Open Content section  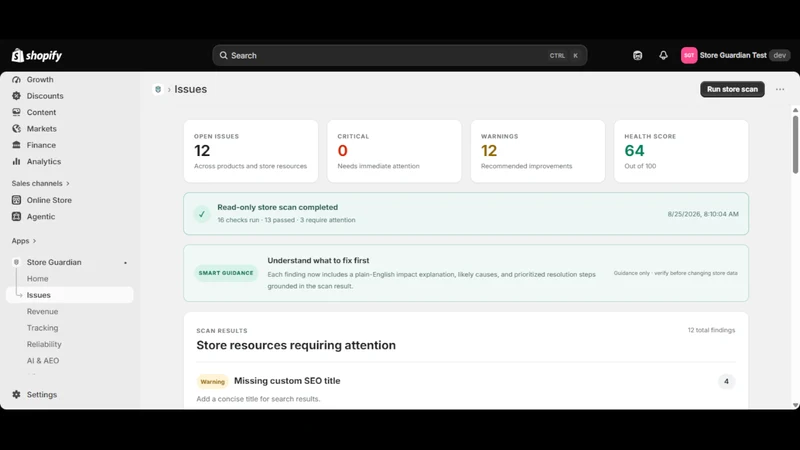[x=41, y=112]
